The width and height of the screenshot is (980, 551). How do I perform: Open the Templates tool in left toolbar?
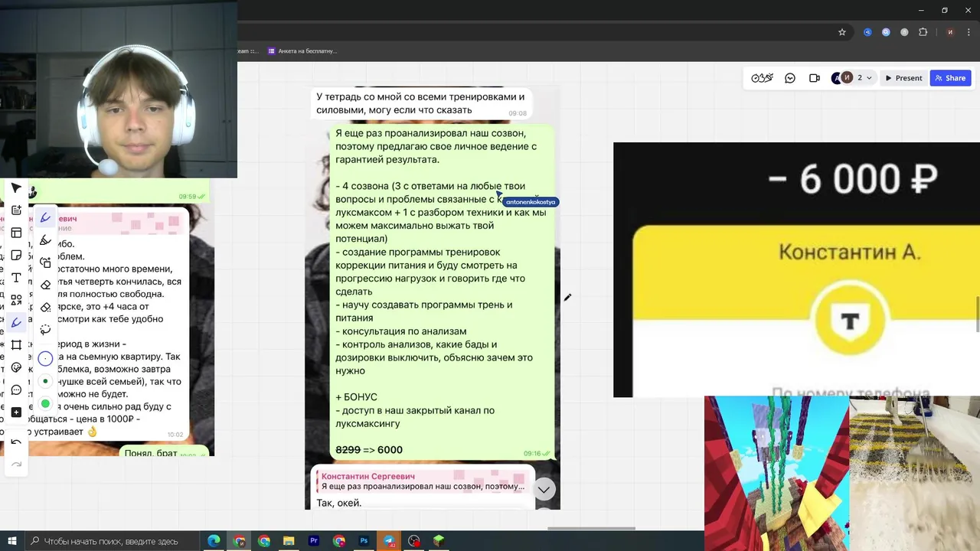(16, 233)
